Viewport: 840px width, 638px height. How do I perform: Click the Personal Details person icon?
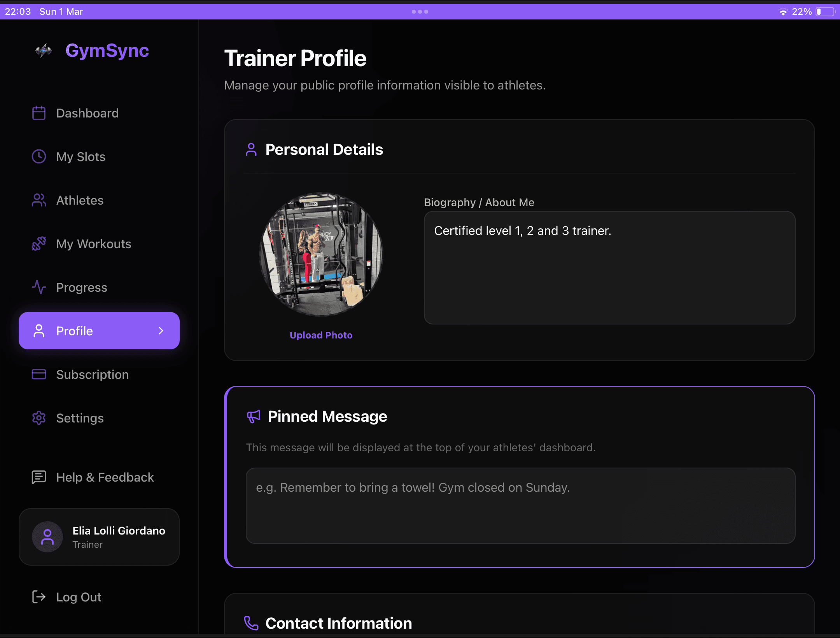click(251, 149)
